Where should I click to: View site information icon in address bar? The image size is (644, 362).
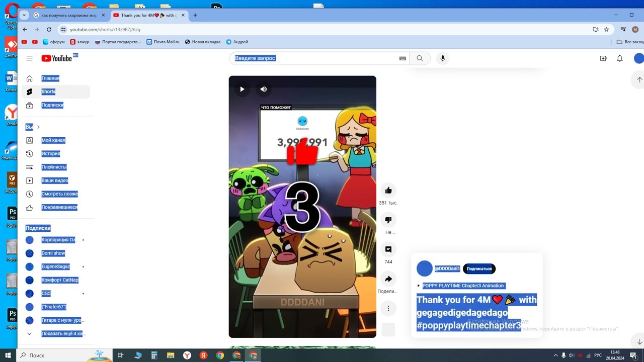(x=63, y=30)
